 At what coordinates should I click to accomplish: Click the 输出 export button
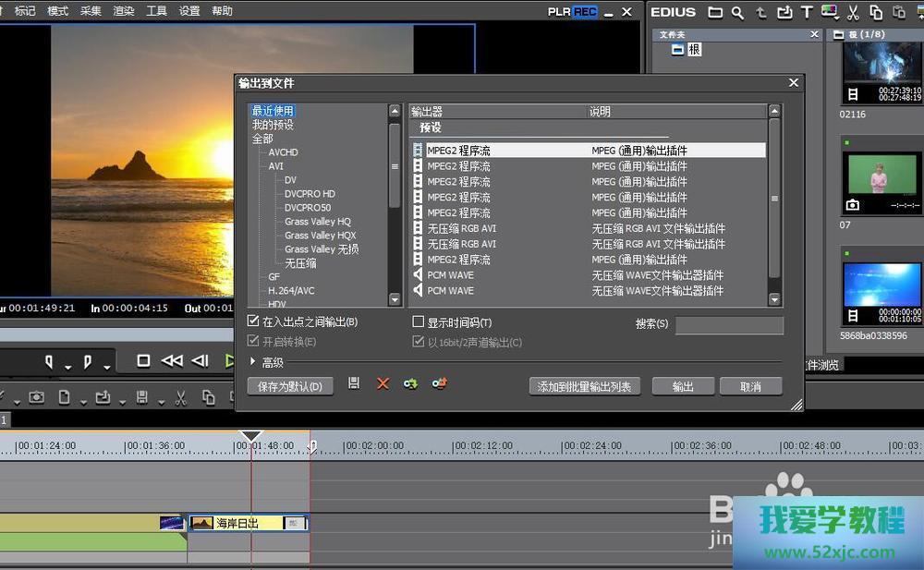684,387
